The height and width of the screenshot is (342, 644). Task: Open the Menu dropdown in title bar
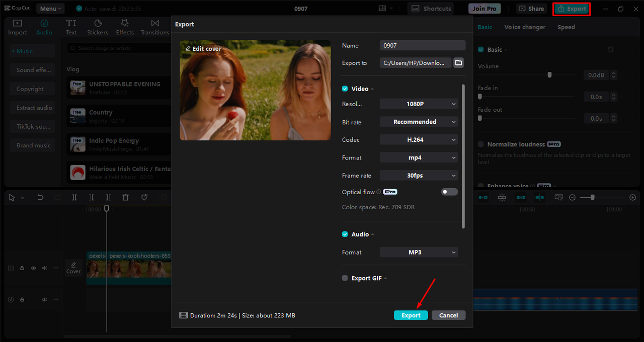click(x=50, y=9)
